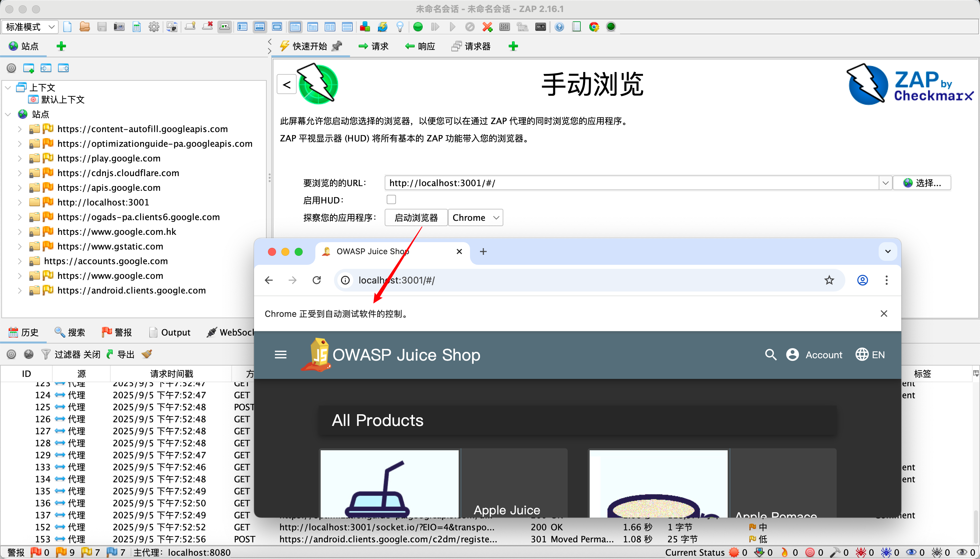Click the green radar HUD icon in toolbar
The width and height of the screenshot is (980, 559).
pos(611,27)
